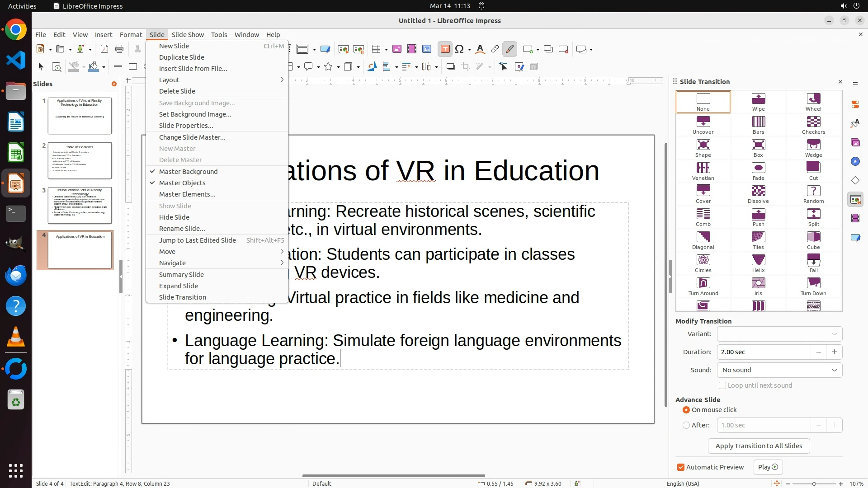This screenshot has height=488, width=868.
Task: Click the Insert Text Box icon
Action: click(x=445, y=49)
